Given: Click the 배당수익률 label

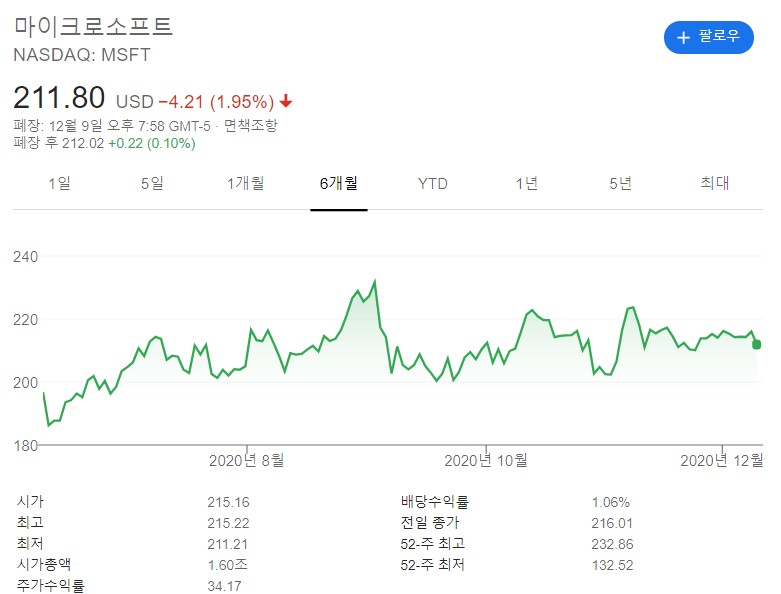Looking at the screenshot, I should tap(434, 501).
